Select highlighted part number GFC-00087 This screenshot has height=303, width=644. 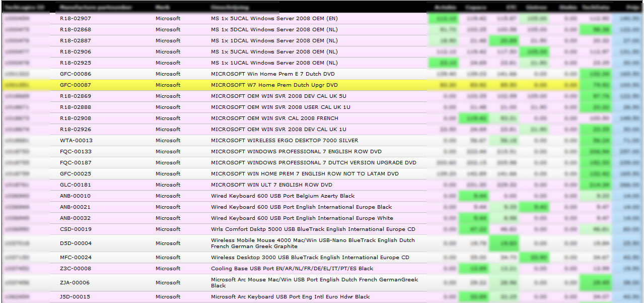tap(76, 85)
